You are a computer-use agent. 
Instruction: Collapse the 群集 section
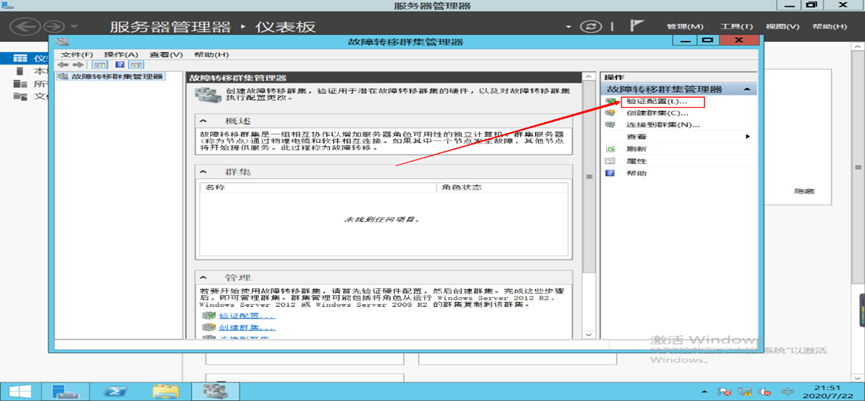203,172
